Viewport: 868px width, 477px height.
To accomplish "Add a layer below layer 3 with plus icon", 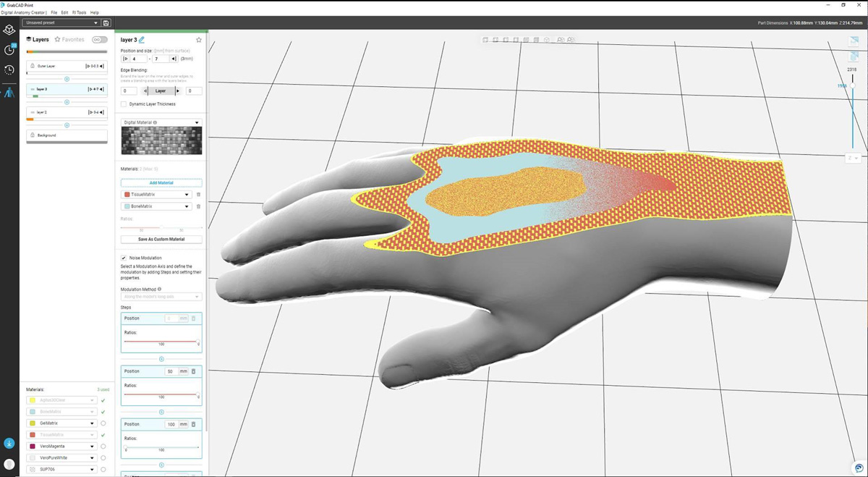I will tap(67, 102).
